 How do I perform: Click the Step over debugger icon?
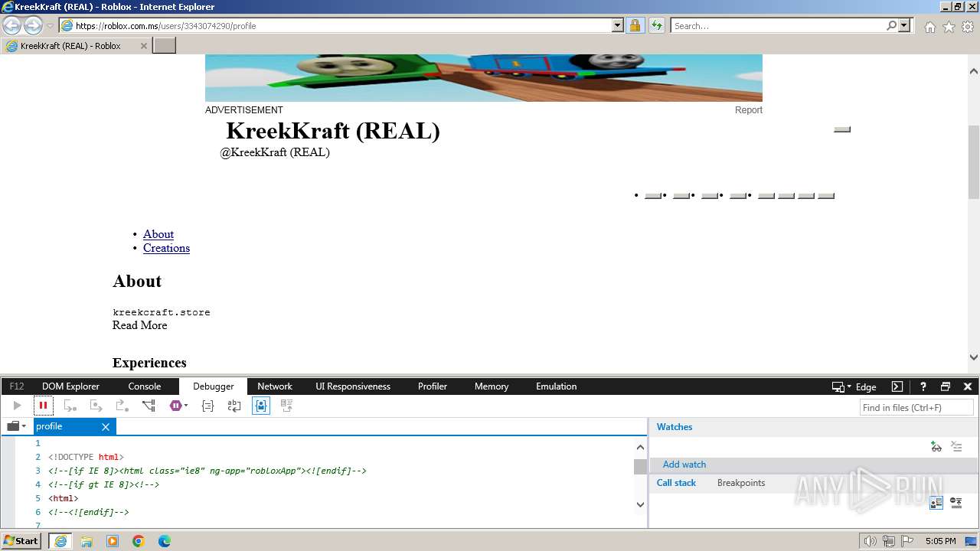[96, 406]
